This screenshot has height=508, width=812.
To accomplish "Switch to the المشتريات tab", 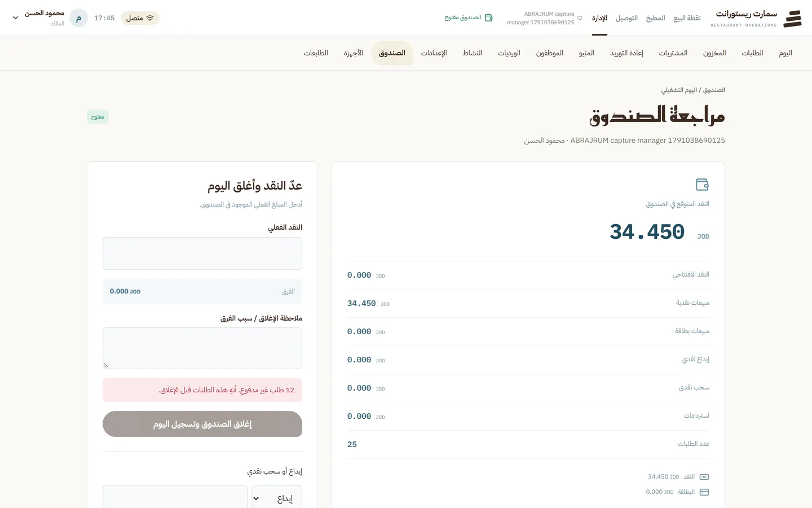I will coord(673,53).
